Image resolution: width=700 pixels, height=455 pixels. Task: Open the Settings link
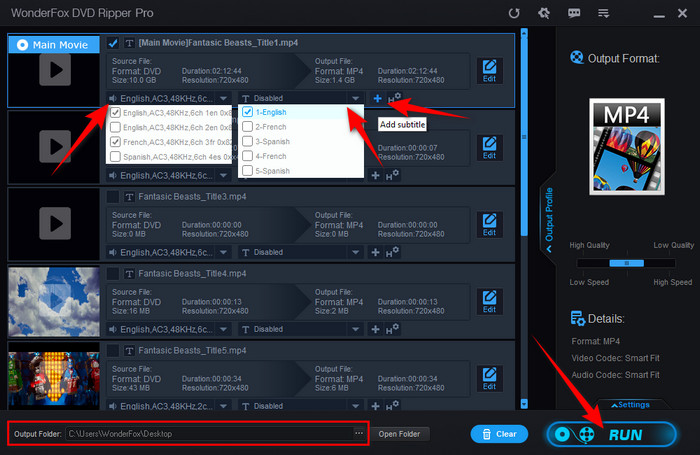tap(630, 405)
